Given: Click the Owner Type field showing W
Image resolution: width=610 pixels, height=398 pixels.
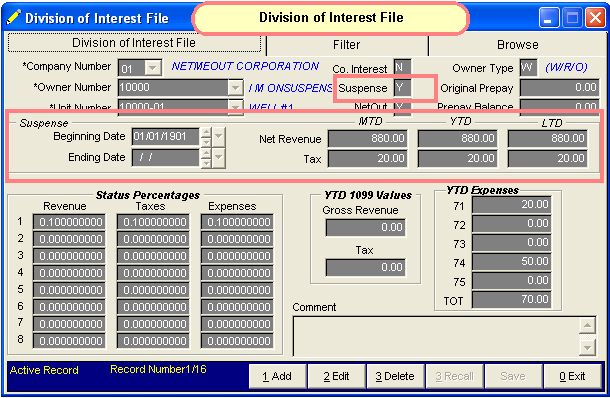Looking at the screenshot, I should 528,68.
